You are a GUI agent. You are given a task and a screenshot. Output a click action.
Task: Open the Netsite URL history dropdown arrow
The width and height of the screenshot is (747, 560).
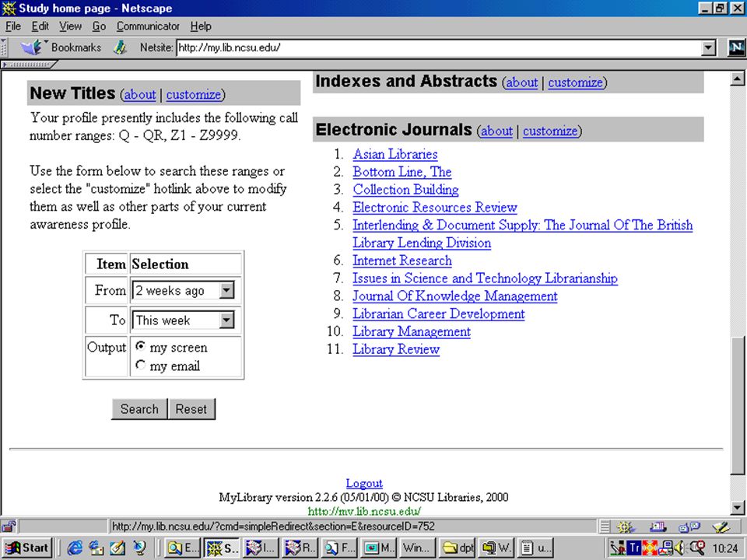[x=708, y=47]
